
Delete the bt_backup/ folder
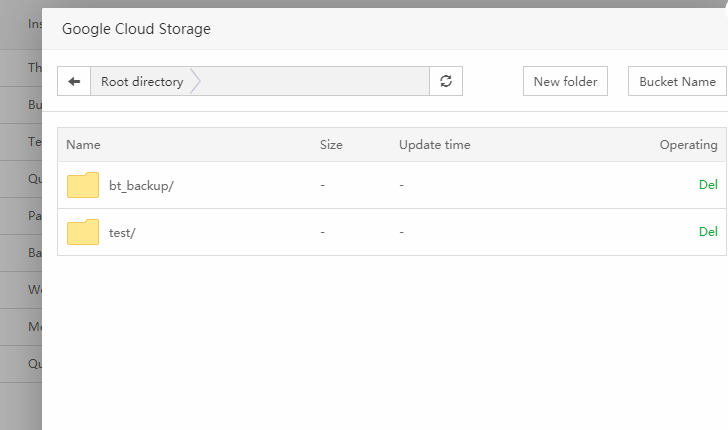coord(708,185)
